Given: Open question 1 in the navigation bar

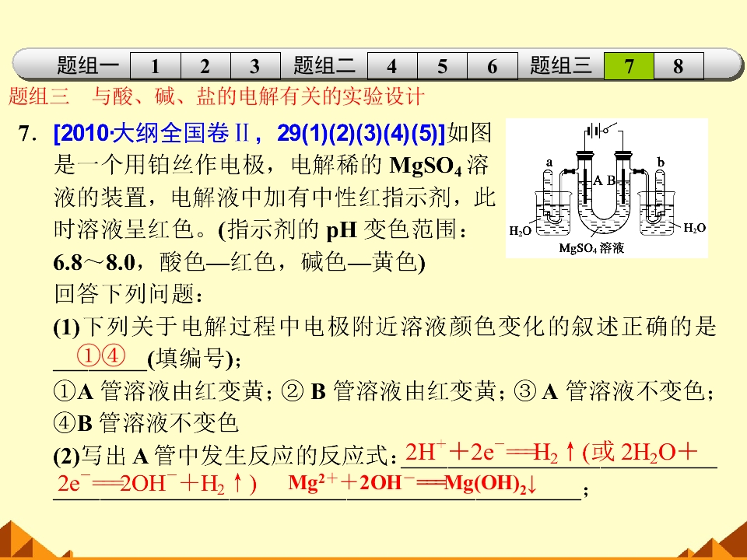Looking at the screenshot, I should pyautogui.click(x=156, y=65).
